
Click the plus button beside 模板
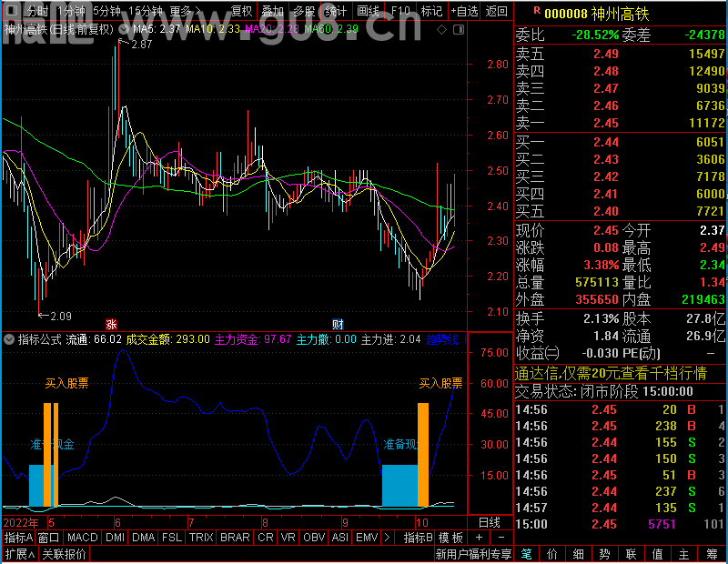480,538
